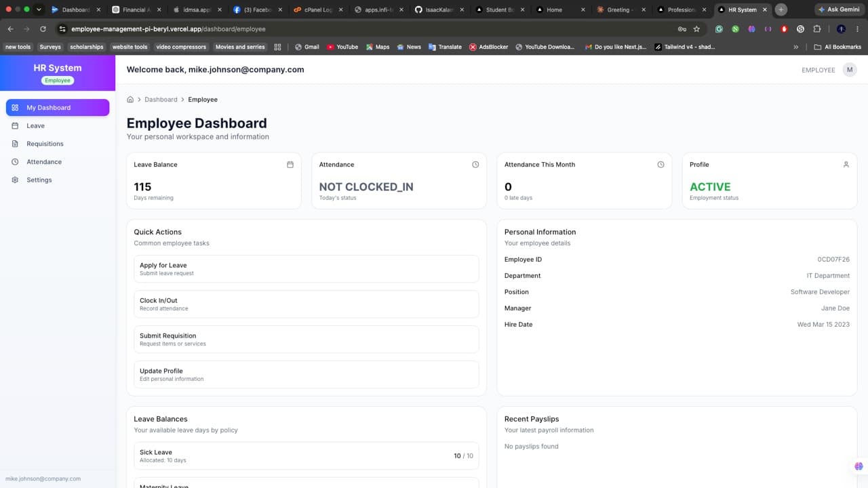Open the Extensions puzzle icon

(x=816, y=29)
